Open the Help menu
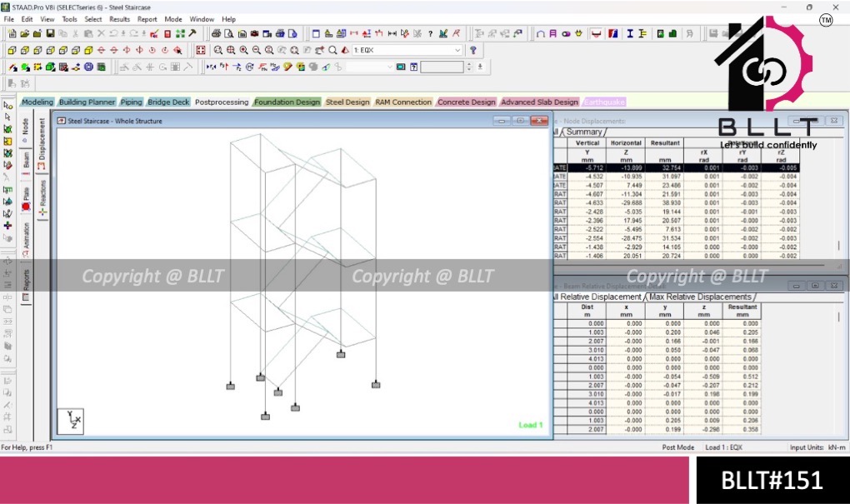Screen dimensions: 850x504 pos(229,19)
